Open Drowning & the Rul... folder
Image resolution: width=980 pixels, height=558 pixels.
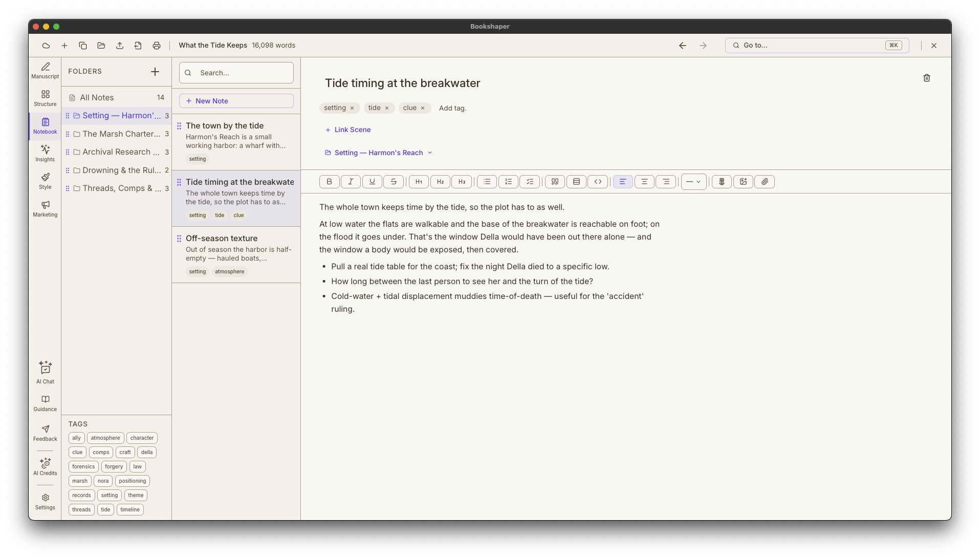click(116, 170)
